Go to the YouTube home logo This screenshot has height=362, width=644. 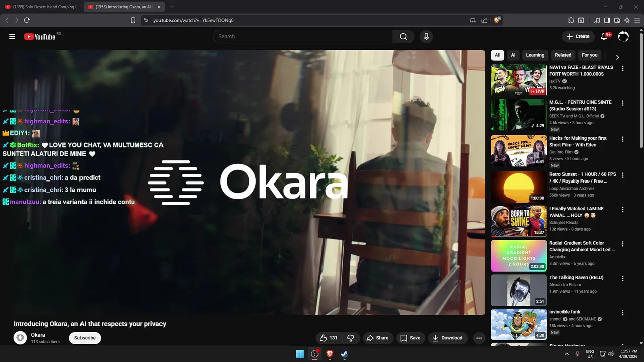pos(40,36)
